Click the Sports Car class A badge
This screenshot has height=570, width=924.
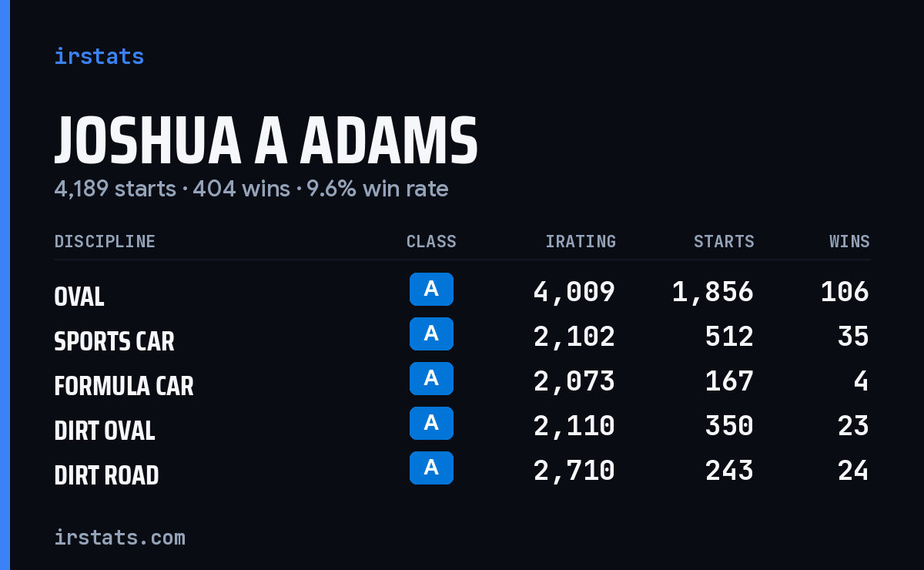431,334
